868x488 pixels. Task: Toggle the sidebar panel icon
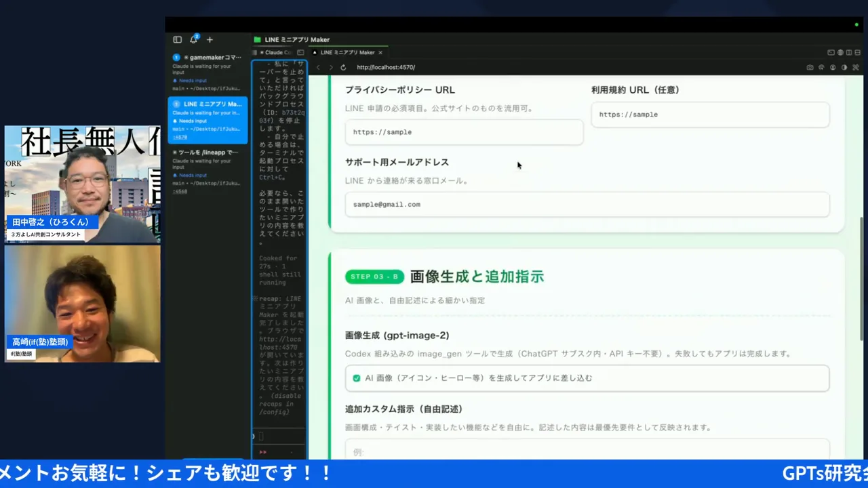pyautogui.click(x=178, y=40)
